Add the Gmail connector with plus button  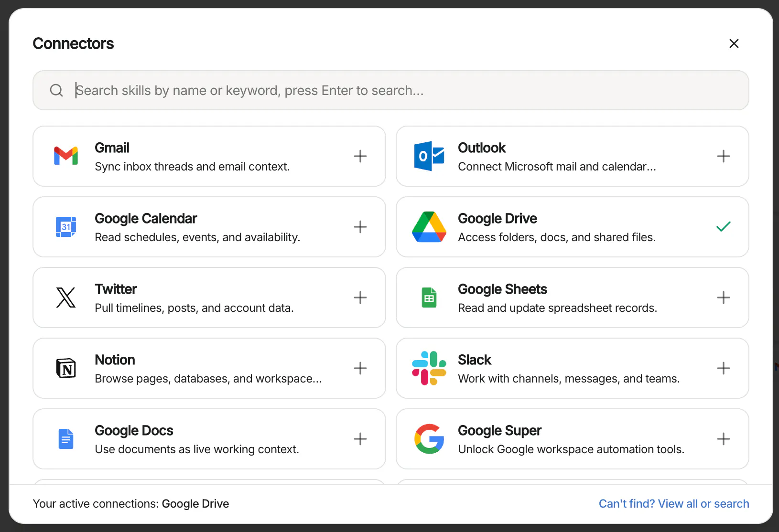tap(360, 156)
